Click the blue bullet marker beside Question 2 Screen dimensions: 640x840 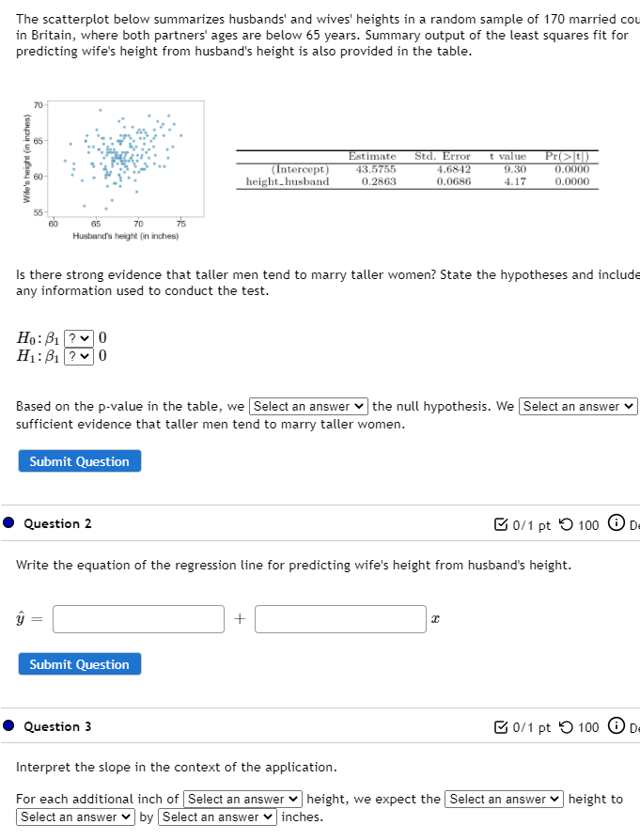click(8, 525)
